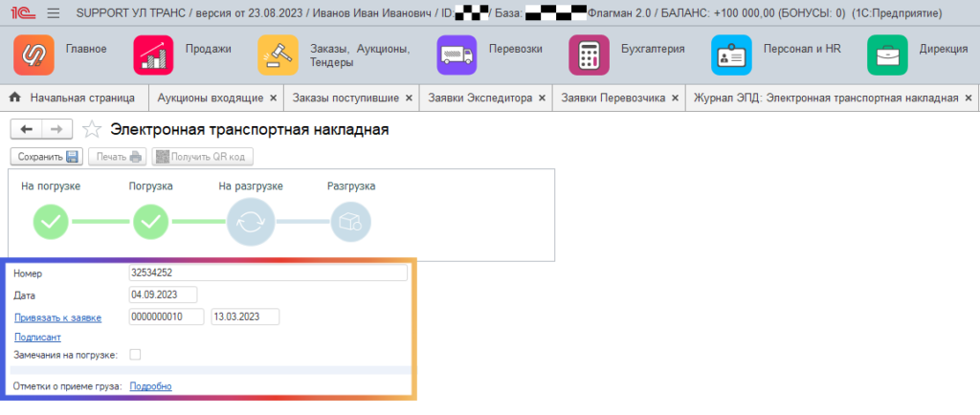Close the Заявки Перевозчика tab
Screen dimensions: 980x415
coord(675,98)
